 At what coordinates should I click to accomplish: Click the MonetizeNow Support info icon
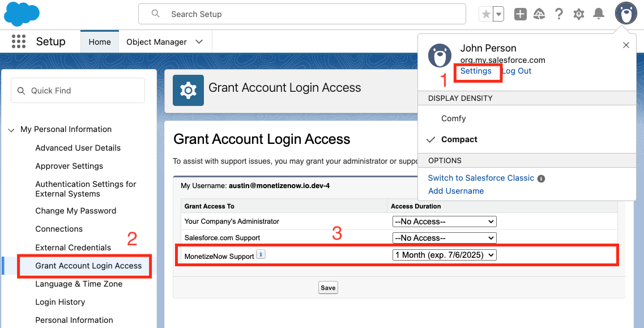(261, 254)
